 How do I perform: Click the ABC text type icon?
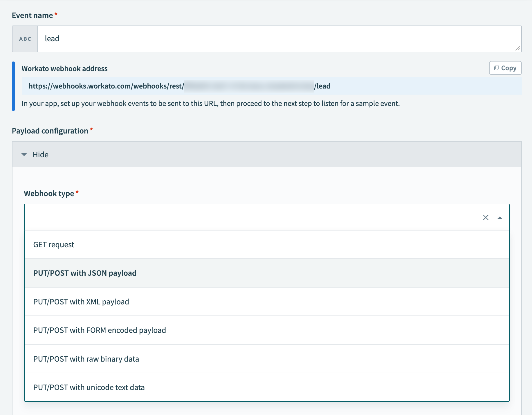click(25, 38)
